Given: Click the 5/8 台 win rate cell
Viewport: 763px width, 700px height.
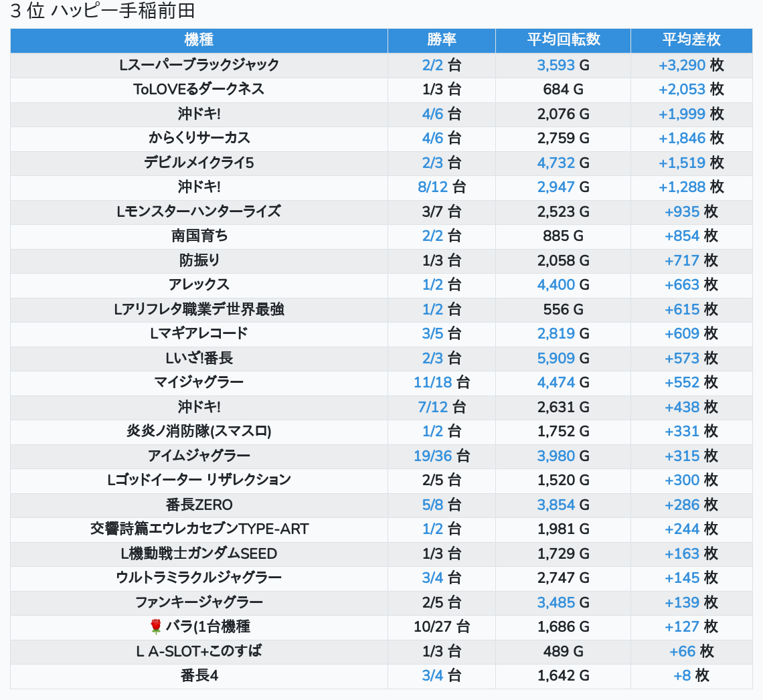Looking at the screenshot, I should (441, 505).
